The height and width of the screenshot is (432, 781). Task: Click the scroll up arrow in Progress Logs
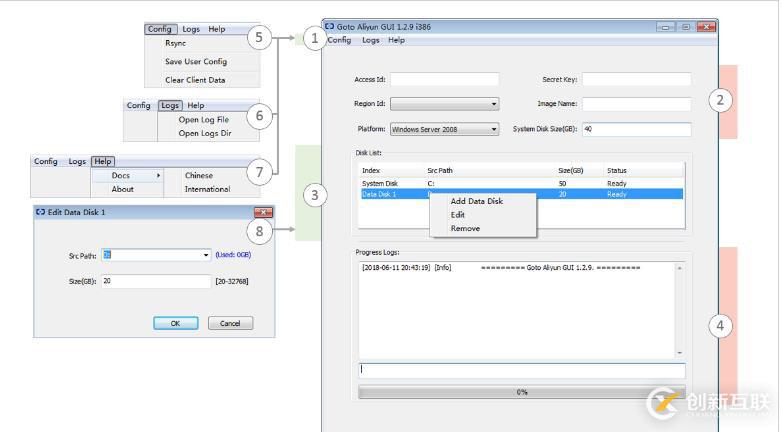tap(679, 268)
